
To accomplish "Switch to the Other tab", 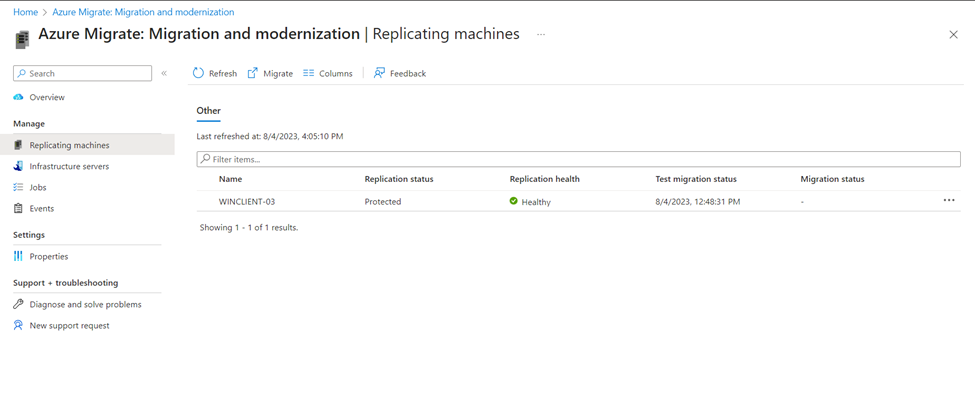I will tap(208, 111).
